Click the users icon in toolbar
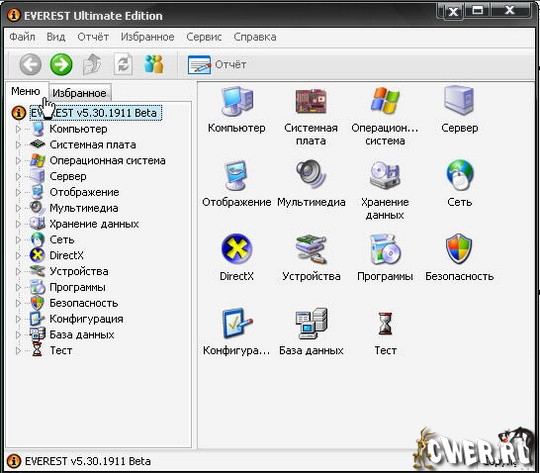The height and width of the screenshot is (473, 540). (x=153, y=64)
